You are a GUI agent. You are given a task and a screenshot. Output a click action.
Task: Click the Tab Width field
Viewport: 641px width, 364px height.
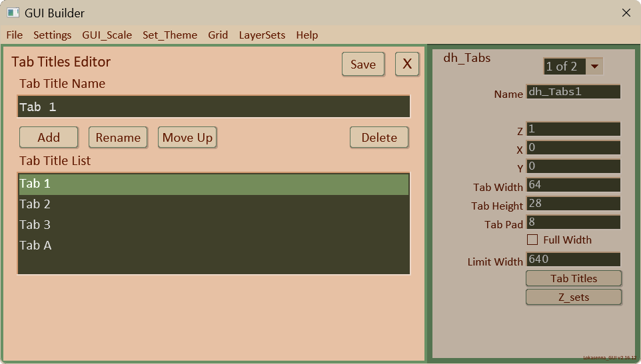(573, 185)
